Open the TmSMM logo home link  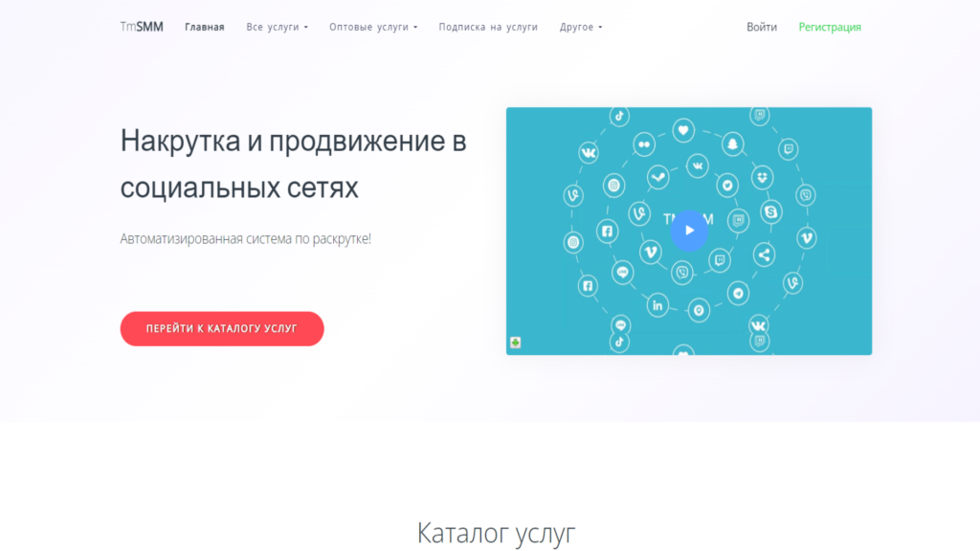[142, 27]
